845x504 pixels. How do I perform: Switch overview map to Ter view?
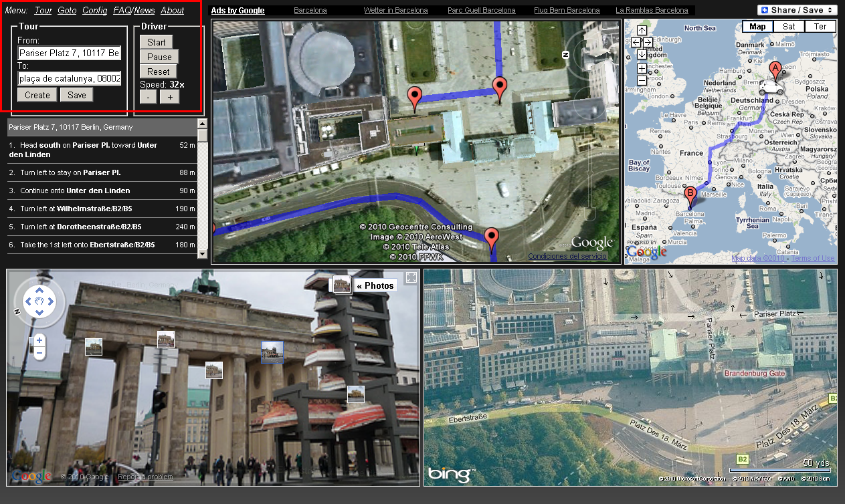[820, 27]
